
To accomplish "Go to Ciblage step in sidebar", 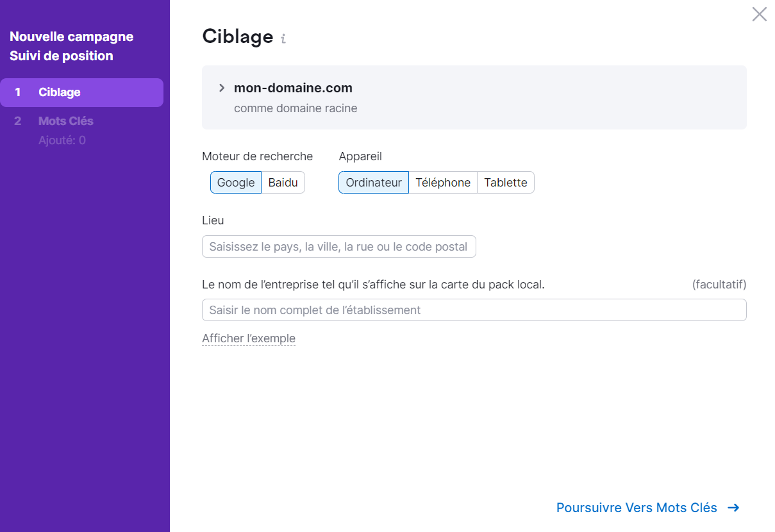I will pos(60,92).
